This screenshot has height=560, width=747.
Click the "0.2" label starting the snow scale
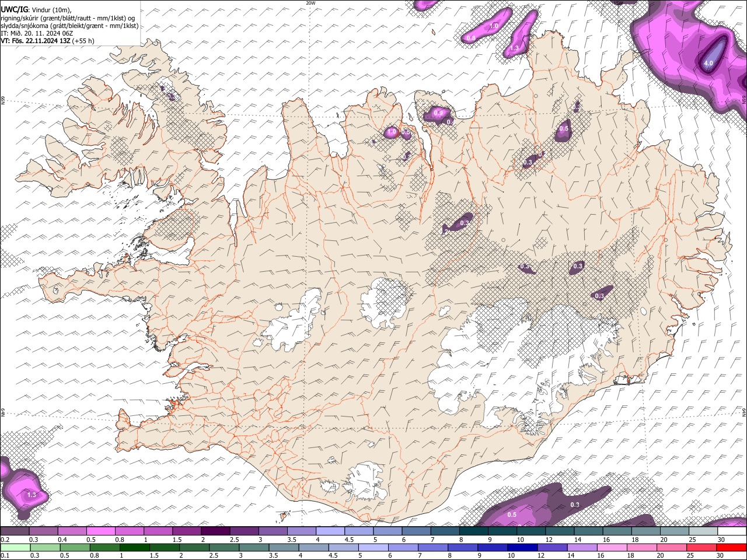[5, 540]
